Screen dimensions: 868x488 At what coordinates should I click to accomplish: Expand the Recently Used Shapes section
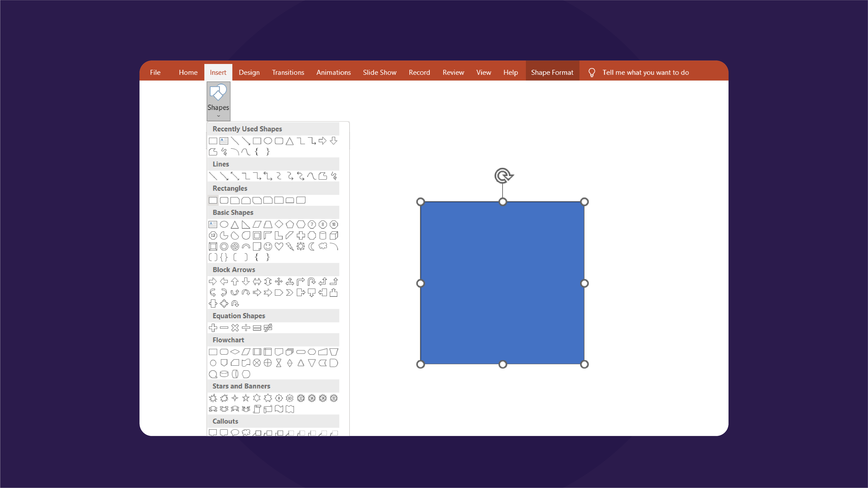[247, 129]
